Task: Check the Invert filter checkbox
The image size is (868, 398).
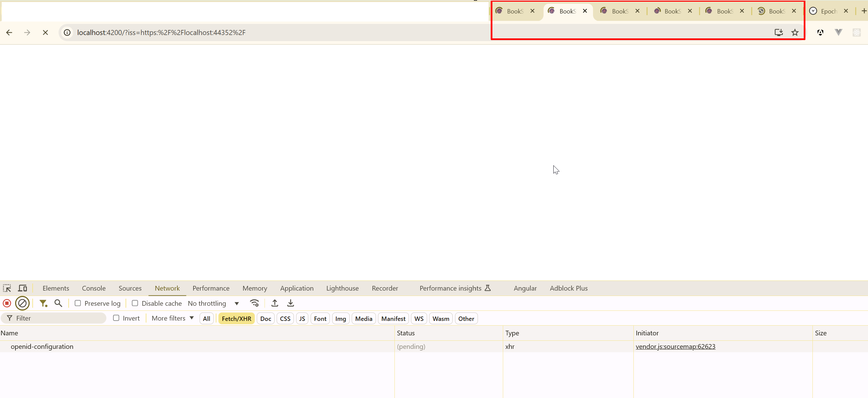Action: click(116, 318)
